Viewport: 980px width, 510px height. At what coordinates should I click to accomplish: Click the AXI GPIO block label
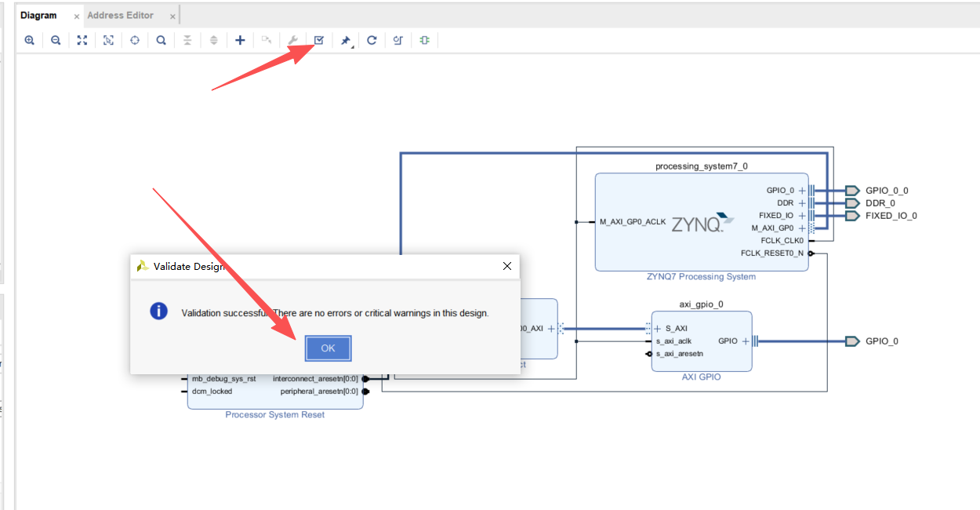click(701, 377)
